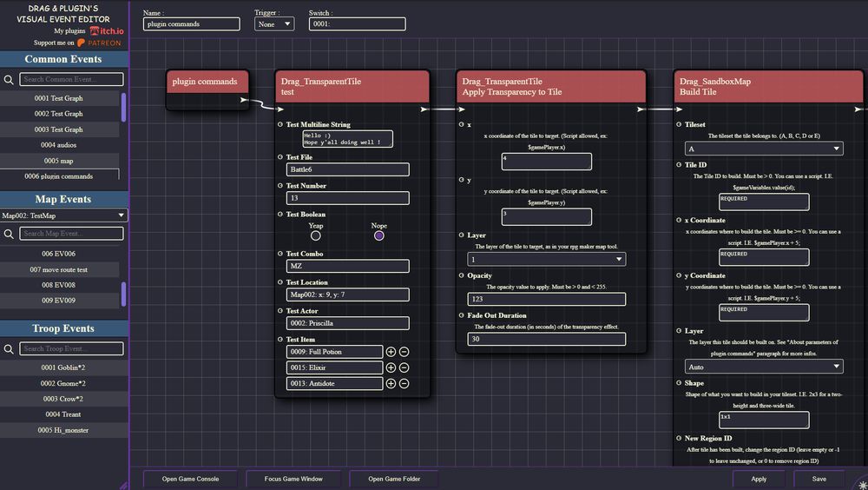
Task: Click the Map Events list scrollbar
Action: coord(123,295)
